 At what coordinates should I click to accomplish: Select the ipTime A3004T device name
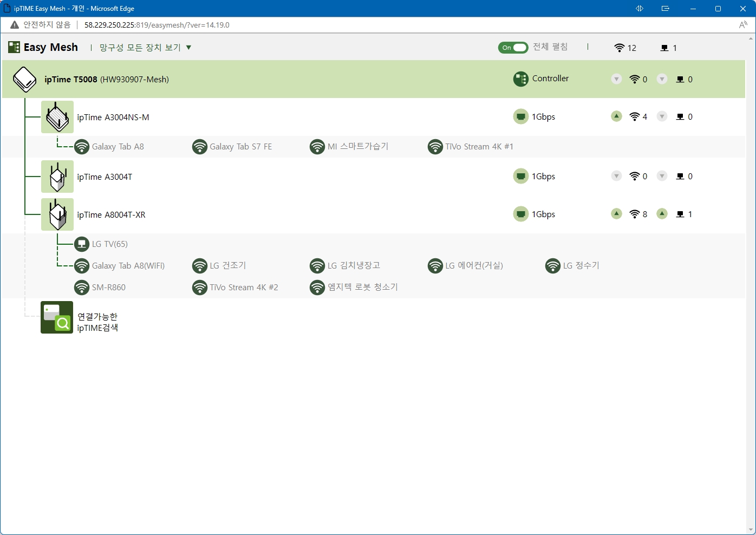point(105,177)
